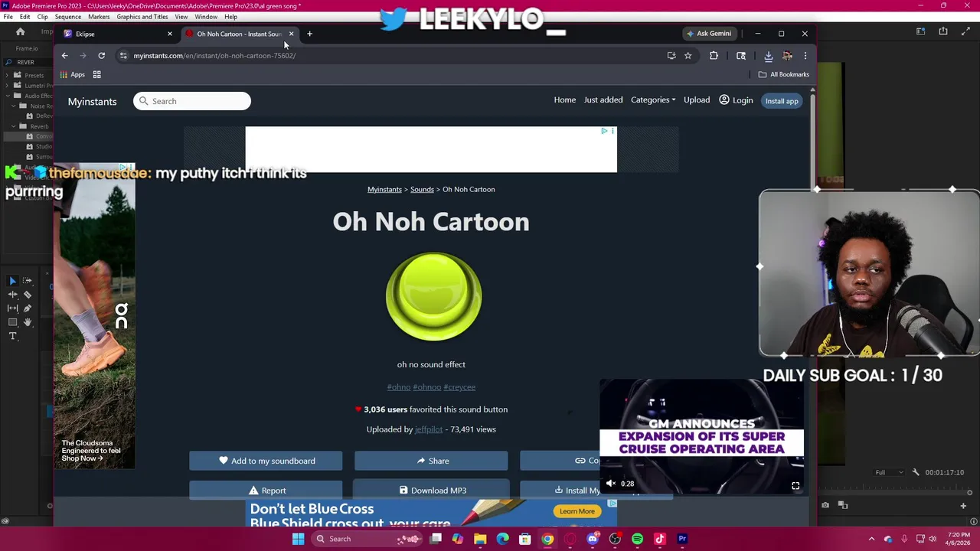Click the Premiere Pro Home icon
This screenshot has width=980, height=551.
point(21,31)
